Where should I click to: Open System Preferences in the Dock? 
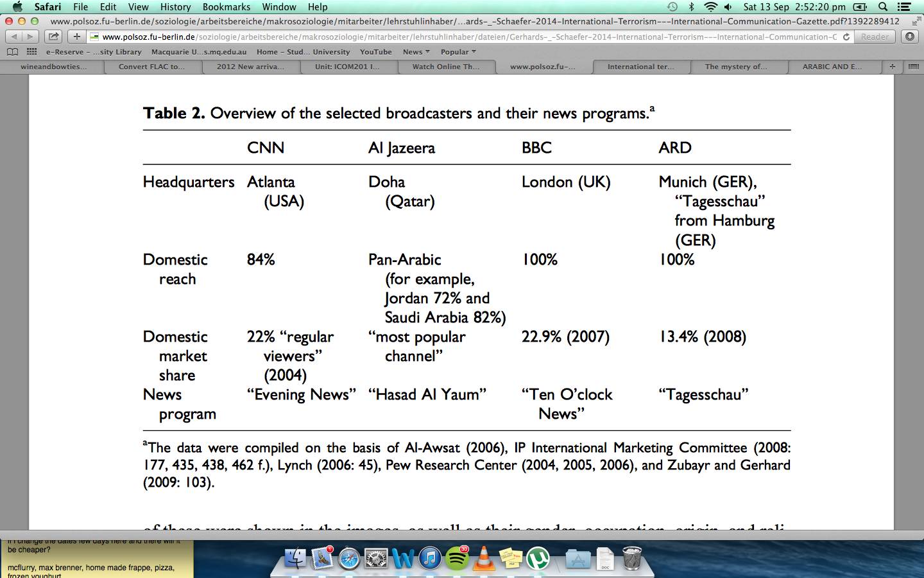[376, 558]
